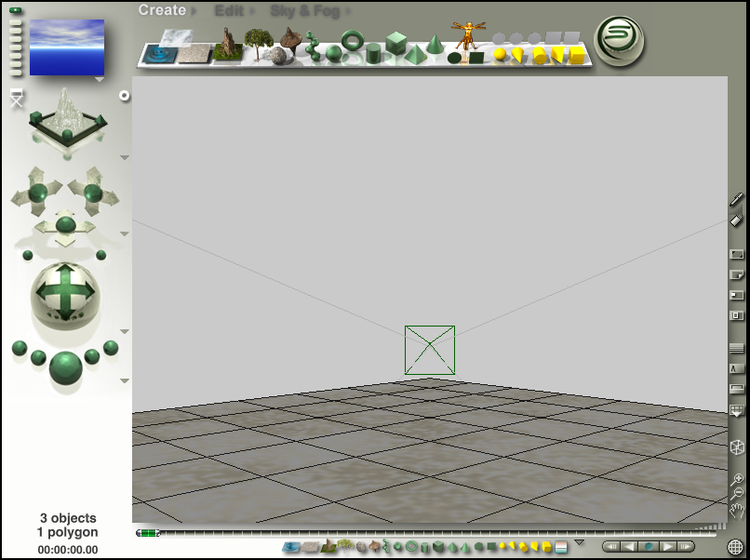
Task: Create a ground plane from the Create palette
Action: click(x=194, y=54)
